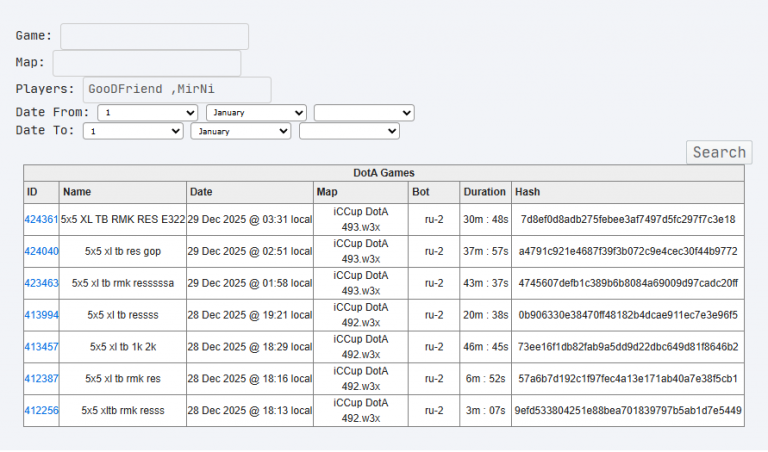Click hash starting with 4745607defb1c3
The image size is (768, 452).
628,283
